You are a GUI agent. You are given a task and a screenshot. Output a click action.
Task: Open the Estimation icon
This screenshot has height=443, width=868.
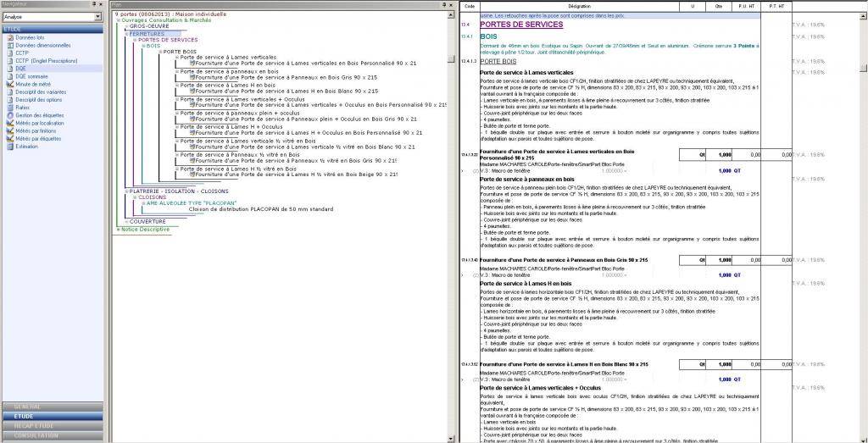[x=10, y=147]
